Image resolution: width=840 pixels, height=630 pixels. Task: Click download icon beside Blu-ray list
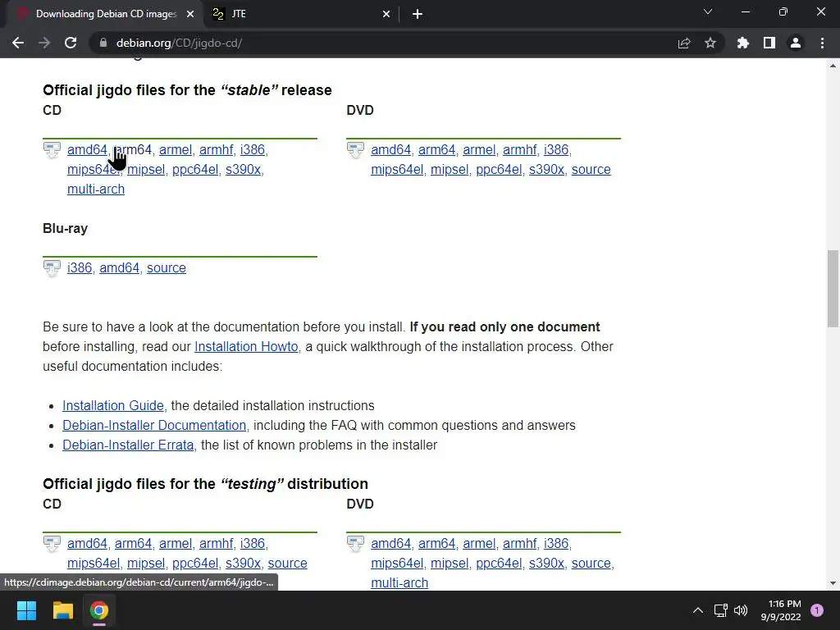[x=52, y=268]
